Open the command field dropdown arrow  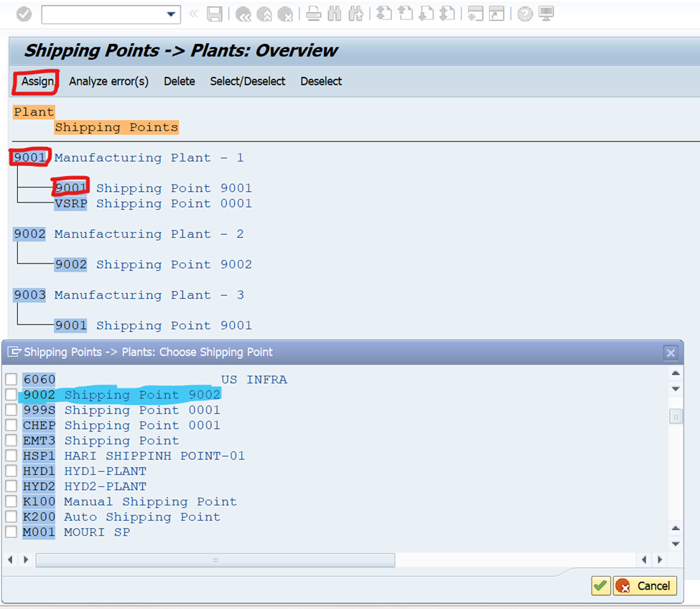pyautogui.click(x=171, y=14)
